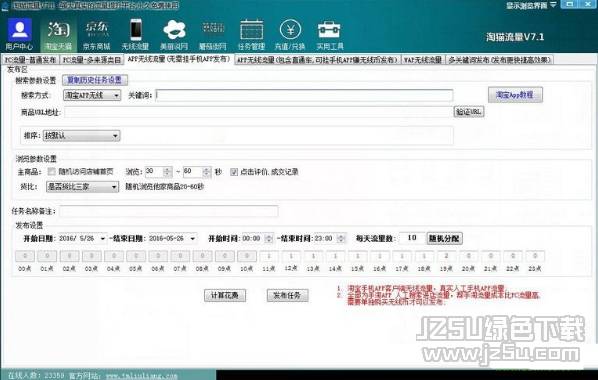Image resolution: width=598 pixels, height=380 pixels.
Task: Select the 15点 hourly traffic box
Action: click(x=358, y=256)
